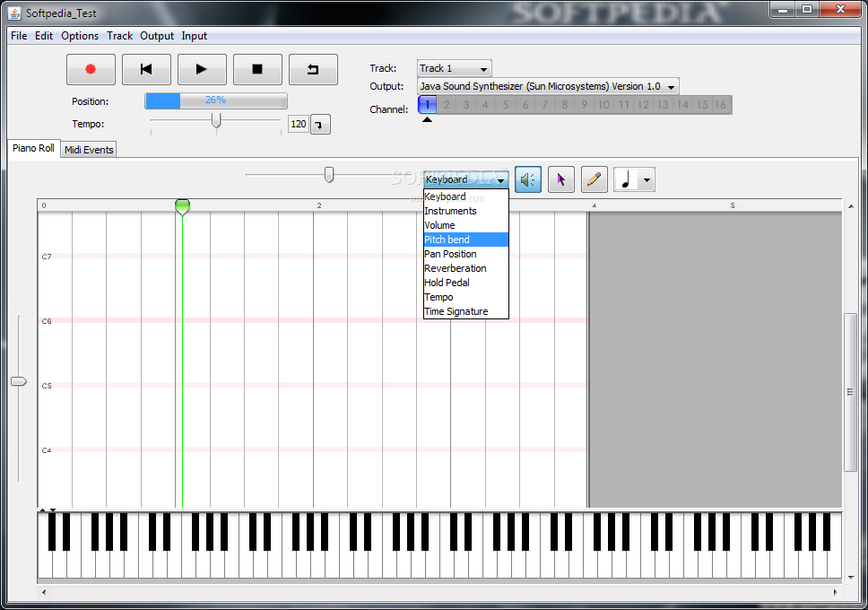Click measure number 2 on the ruler
The width and height of the screenshot is (868, 610).
[319, 205]
